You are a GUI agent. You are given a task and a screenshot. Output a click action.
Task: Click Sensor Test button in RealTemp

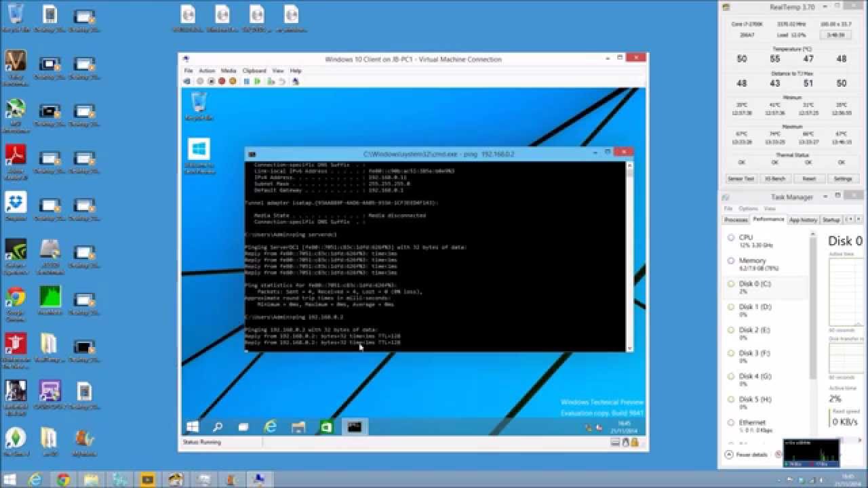tap(741, 179)
